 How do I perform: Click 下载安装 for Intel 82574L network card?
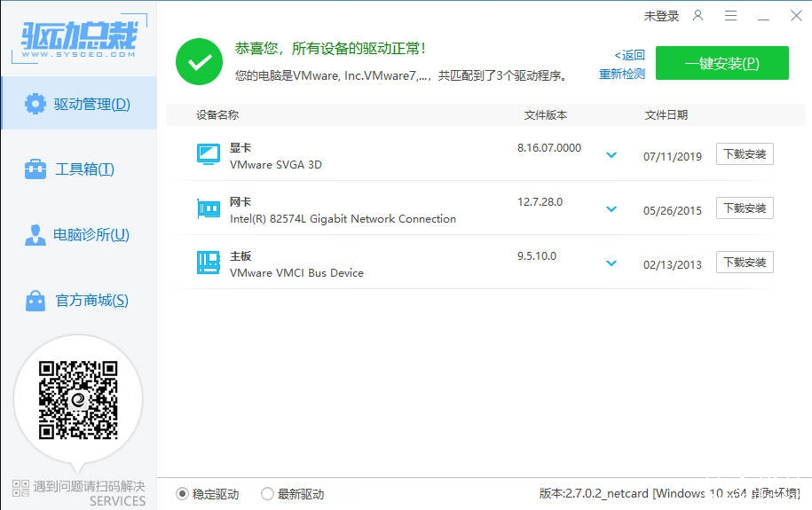745,208
